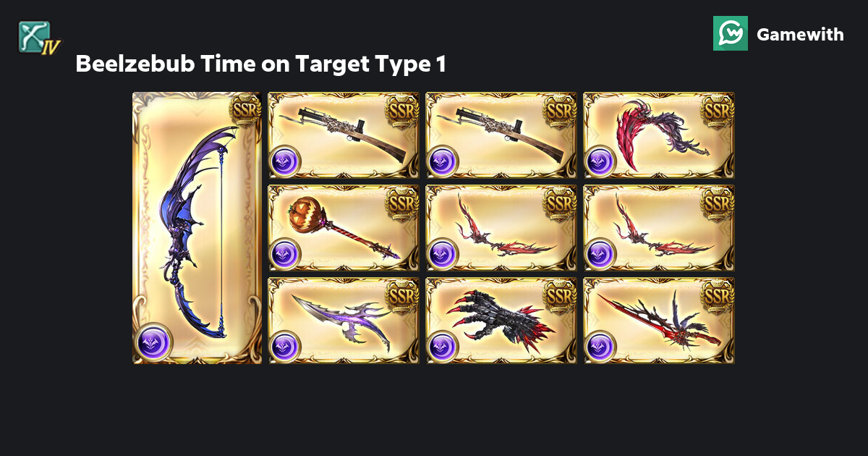Viewport: 868px width, 456px height.
Task: Click dark element icon on red spear card
Action: (x=599, y=347)
